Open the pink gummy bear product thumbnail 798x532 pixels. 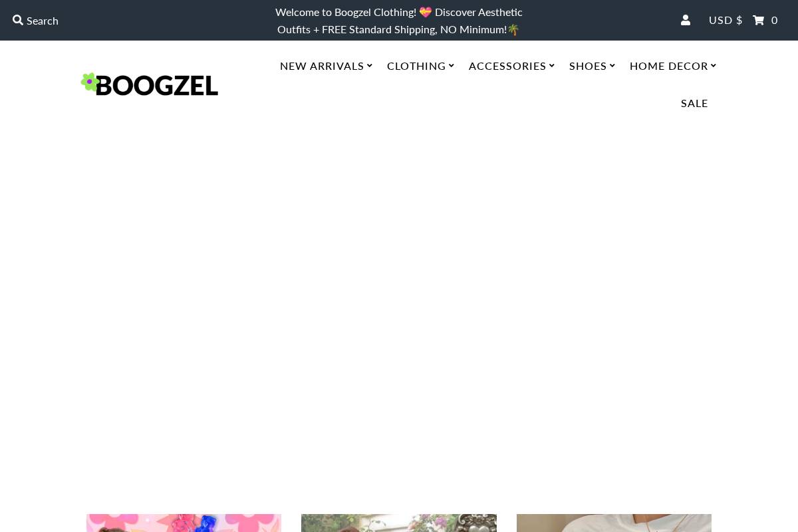tap(184, 524)
